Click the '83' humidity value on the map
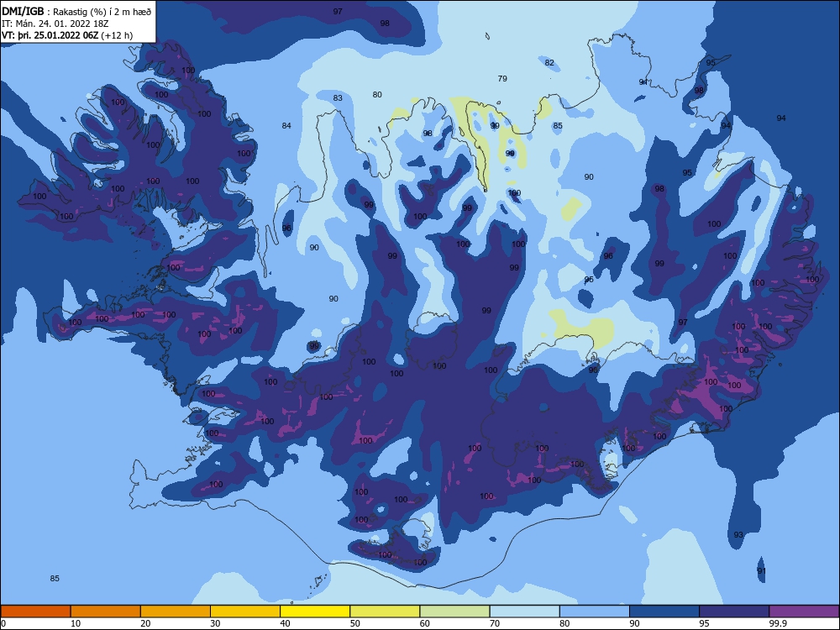Screen dimensions: 840x630 click(338, 98)
